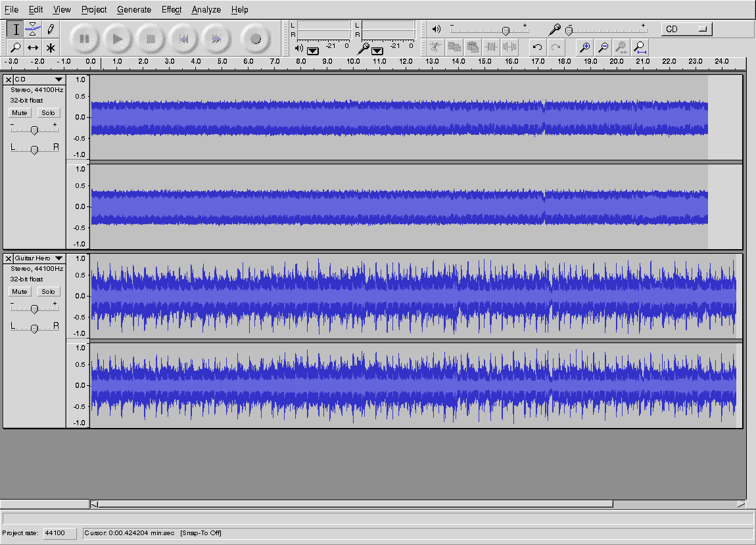Select the Draw pencil tool

click(x=51, y=29)
